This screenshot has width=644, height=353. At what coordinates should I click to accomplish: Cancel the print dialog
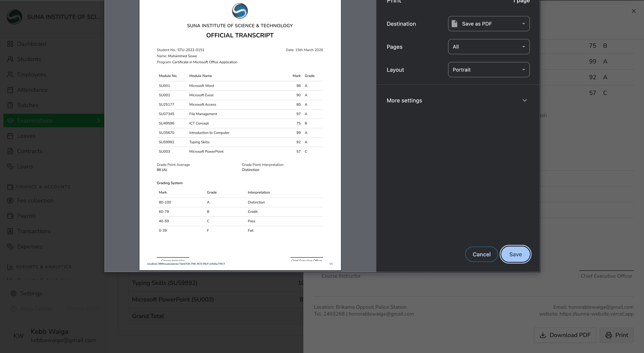pos(481,254)
